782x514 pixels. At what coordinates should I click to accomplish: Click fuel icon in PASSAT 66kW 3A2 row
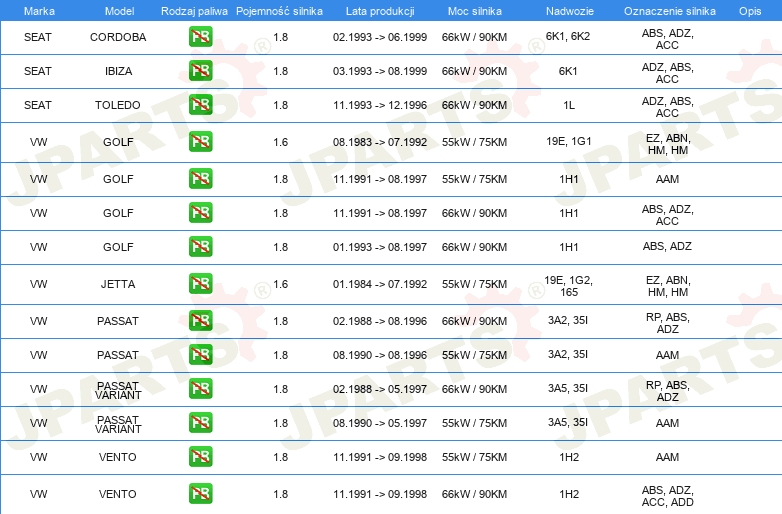[x=200, y=321]
